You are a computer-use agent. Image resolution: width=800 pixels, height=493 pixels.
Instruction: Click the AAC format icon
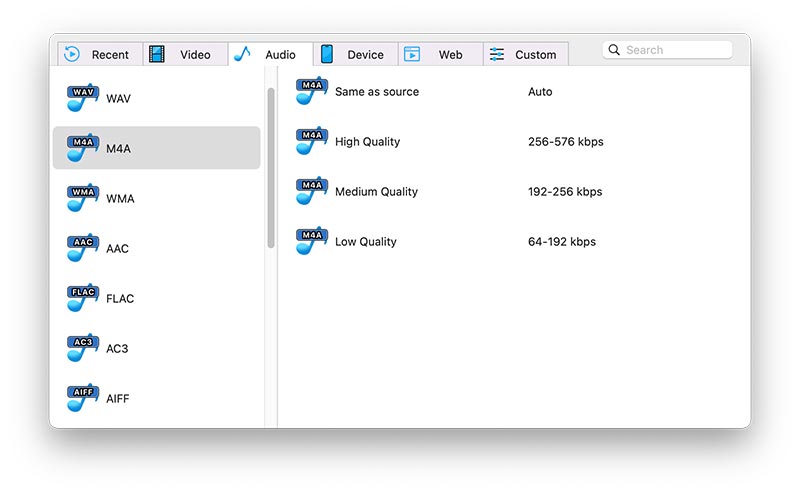click(83, 248)
